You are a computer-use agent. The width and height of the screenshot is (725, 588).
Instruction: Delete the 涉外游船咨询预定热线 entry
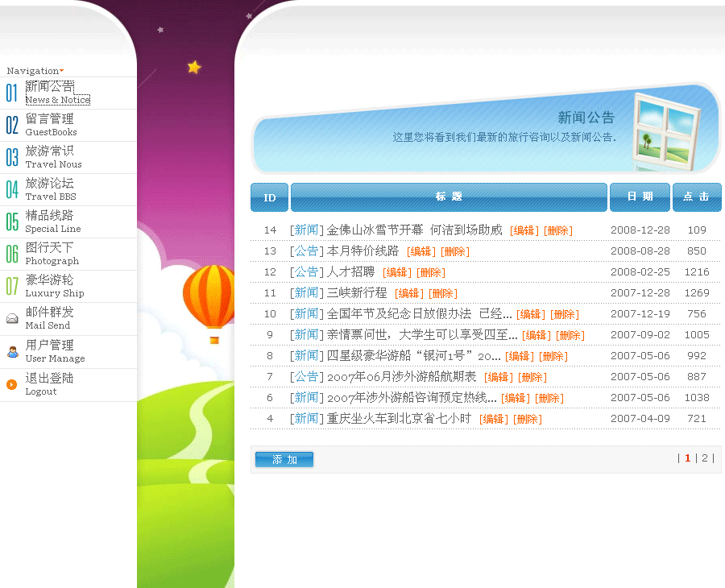tap(549, 398)
